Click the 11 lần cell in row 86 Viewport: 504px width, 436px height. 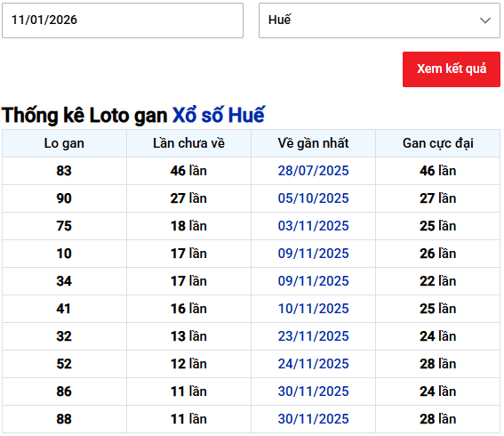pos(188,392)
